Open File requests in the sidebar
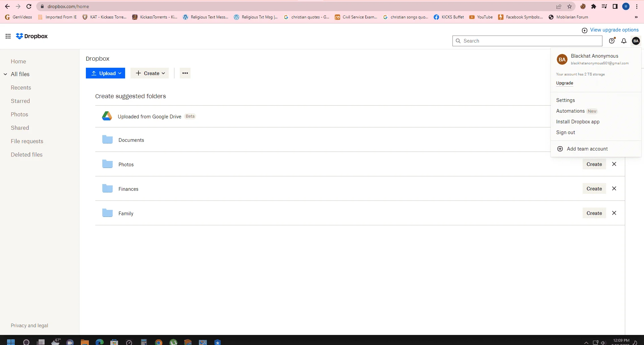644x345 pixels. tap(27, 141)
